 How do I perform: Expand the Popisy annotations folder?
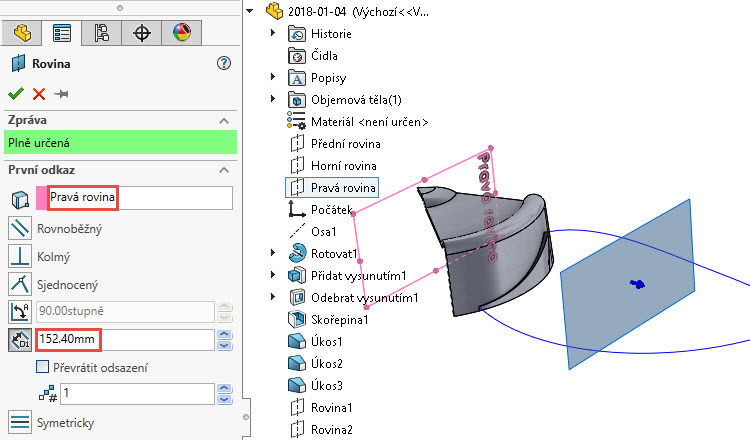[x=273, y=77]
